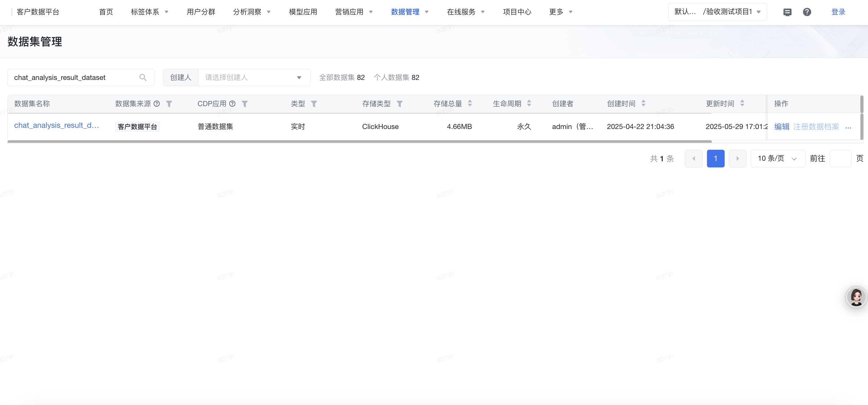Viewport: 868px width, 405px height.
Task: Open project selector 验收测试项目1
Action: point(717,12)
